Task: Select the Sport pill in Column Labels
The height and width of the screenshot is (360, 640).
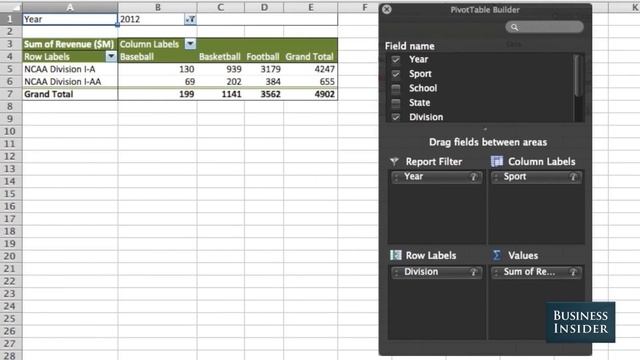Action: coord(536,177)
